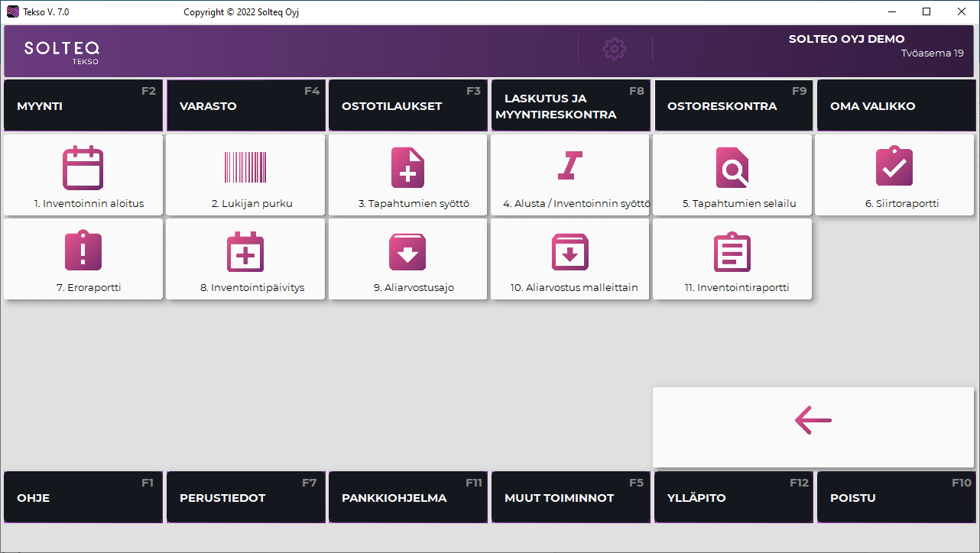Switch to the MYYNTI menu
The image size is (980, 553).
tap(83, 106)
